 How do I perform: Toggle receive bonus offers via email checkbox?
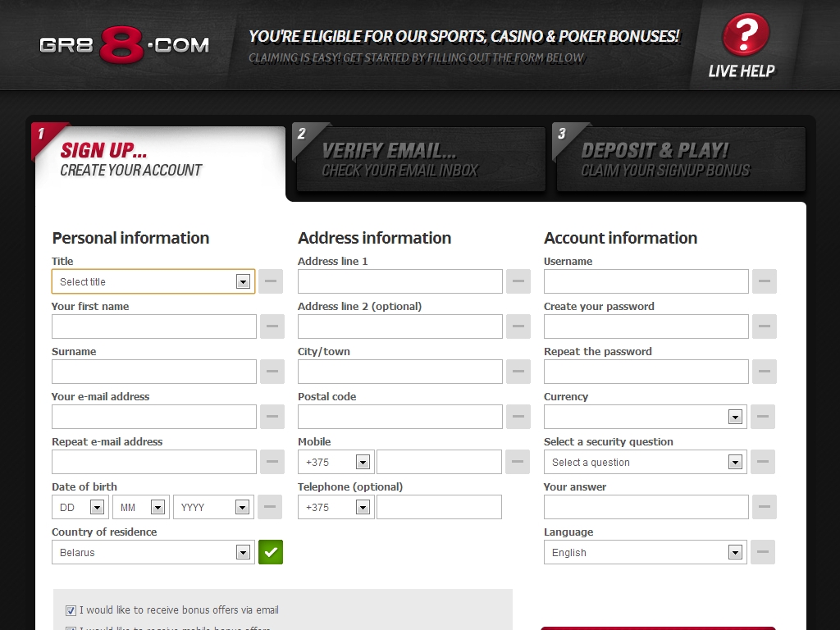coord(71,610)
